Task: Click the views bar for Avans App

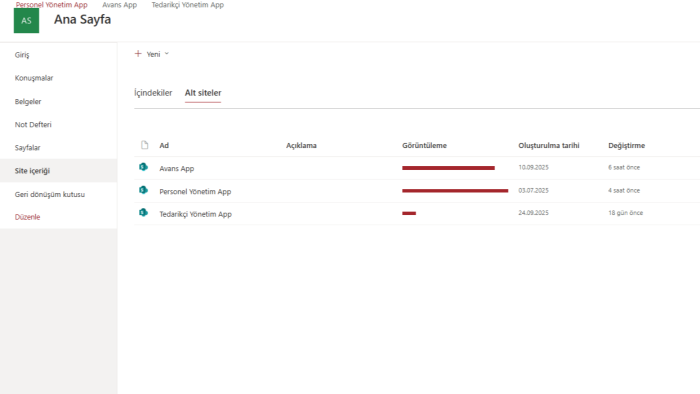Action: (x=448, y=168)
